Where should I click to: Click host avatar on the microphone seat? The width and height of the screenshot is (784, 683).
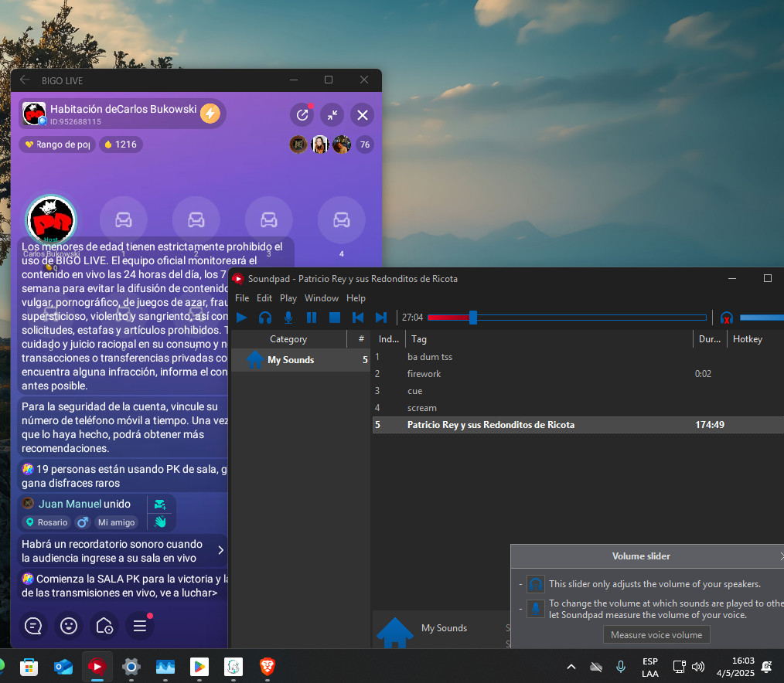click(51, 220)
